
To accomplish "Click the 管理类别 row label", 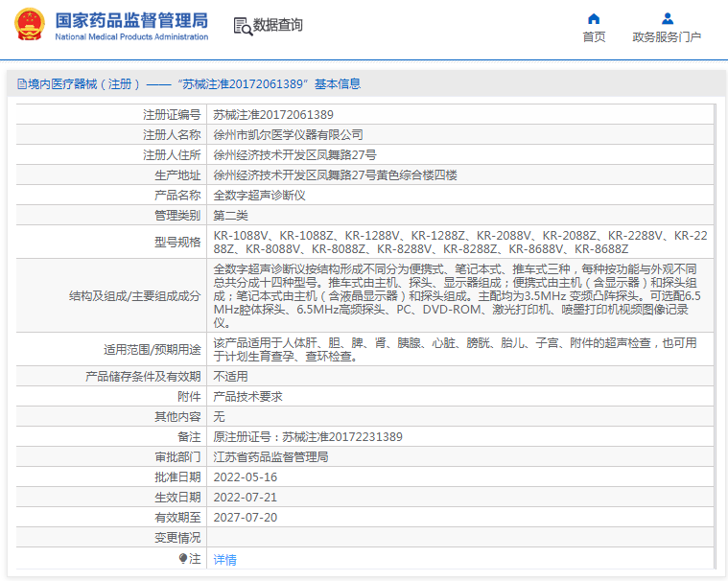I will coord(177,216).
